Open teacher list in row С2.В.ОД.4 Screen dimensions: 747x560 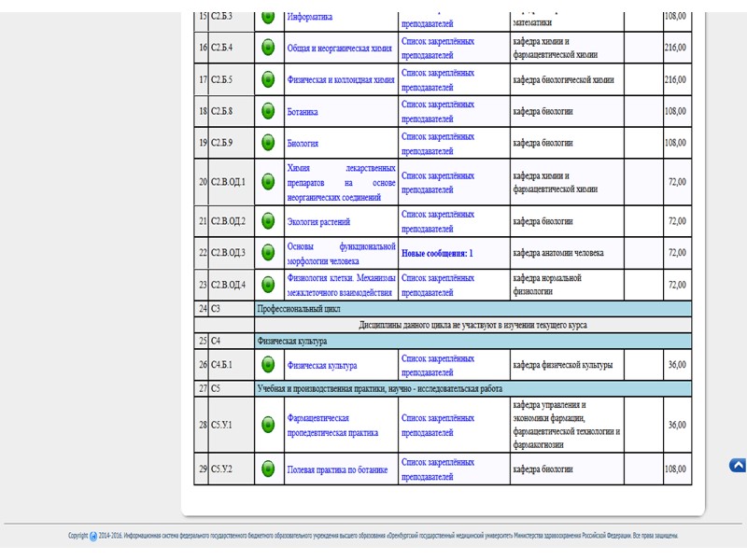[438, 285]
